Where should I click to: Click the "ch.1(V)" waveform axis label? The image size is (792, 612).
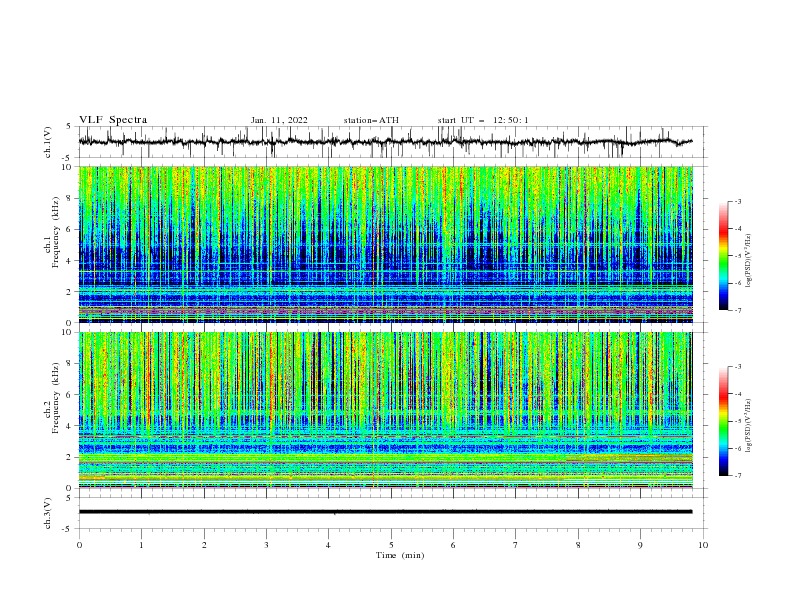coord(48,142)
